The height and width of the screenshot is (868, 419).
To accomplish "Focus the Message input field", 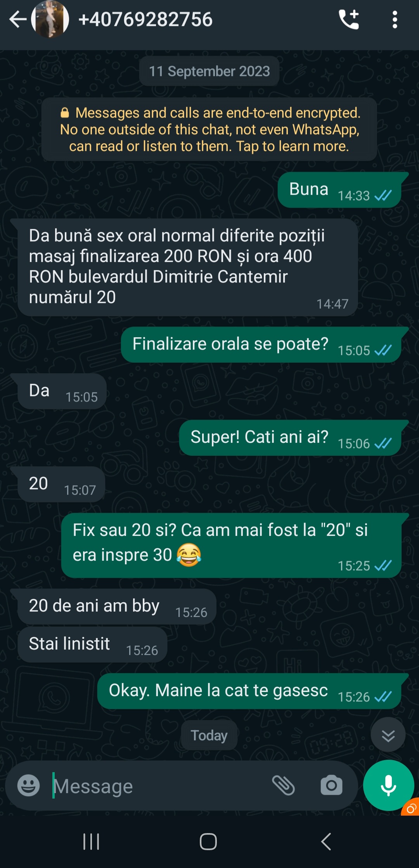I will pyautogui.click(x=159, y=786).
